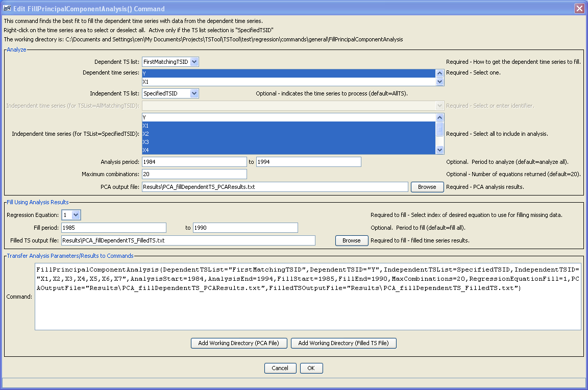Open the Dependent TS list dropdown

[193, 61]
